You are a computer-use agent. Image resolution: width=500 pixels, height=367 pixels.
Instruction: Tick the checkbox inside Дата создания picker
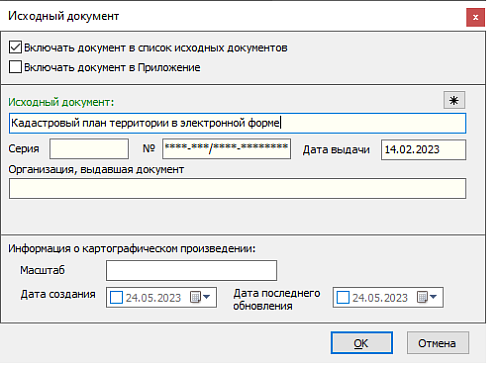click(116, 297)
